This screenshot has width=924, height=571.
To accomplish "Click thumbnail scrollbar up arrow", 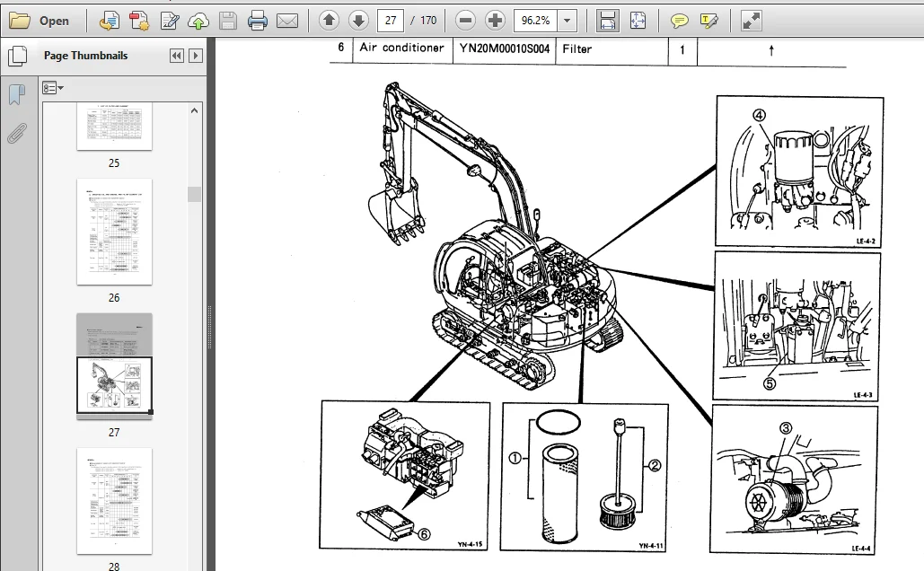I will tap(195, 110).
